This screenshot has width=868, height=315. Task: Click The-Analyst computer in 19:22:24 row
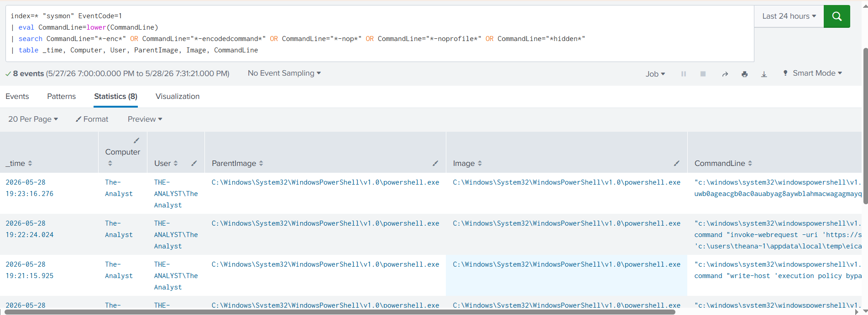pyautogui.click(x=119, y=229)
